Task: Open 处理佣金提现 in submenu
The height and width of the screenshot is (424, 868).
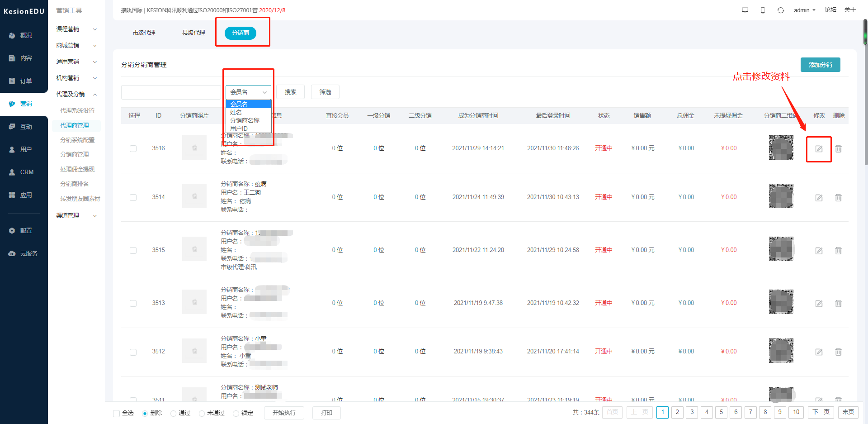Action: 77,169
